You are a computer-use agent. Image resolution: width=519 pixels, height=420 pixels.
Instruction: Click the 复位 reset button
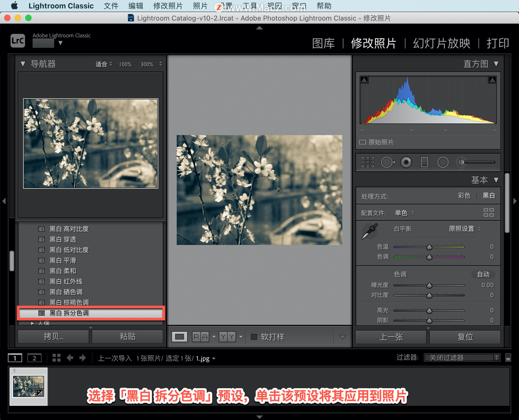[x=465, y=337]
